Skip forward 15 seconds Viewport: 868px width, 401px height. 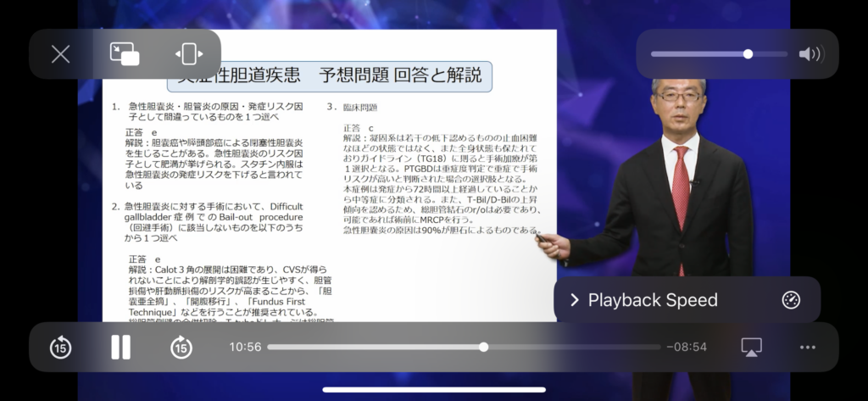181,347
